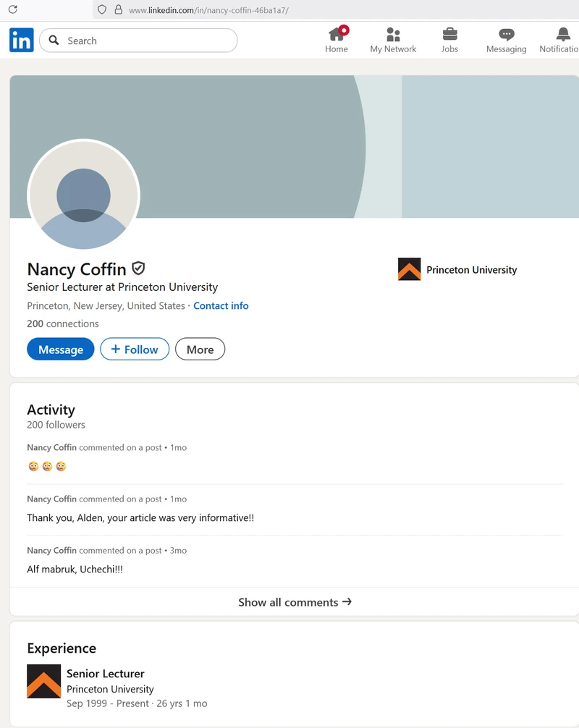Image resolution: width=579 pixels, height=728 pixels.
Task: Click Princeton logo in Experience section
Action: tap(43, 681)
